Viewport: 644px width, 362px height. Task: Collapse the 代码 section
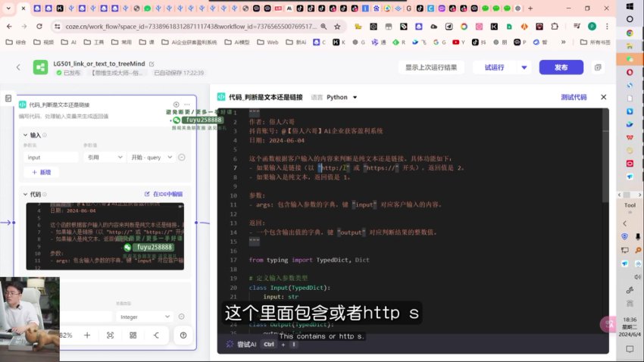tap(26, 194)
